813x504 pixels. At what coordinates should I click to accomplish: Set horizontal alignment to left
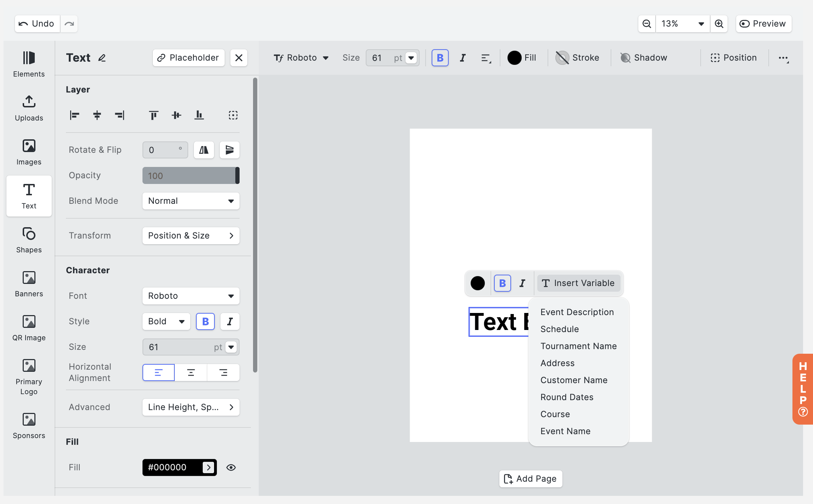coord(158,373)
